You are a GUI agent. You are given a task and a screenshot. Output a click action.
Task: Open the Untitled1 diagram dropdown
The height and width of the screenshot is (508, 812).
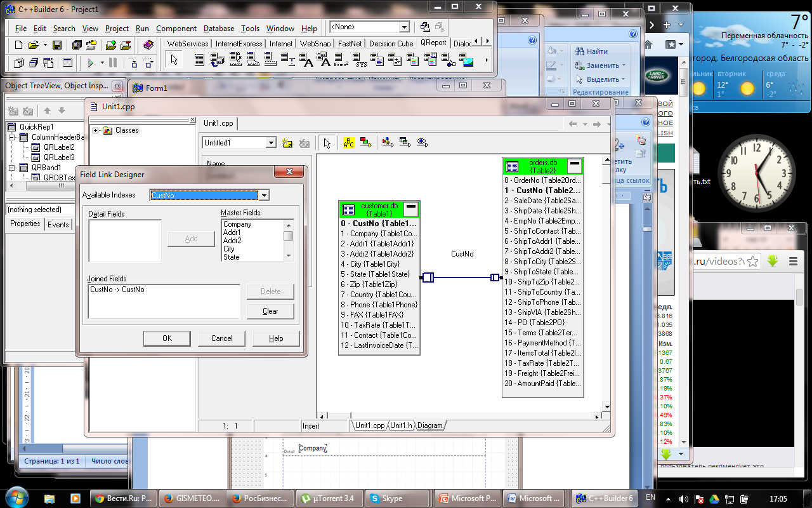point(271,143)
